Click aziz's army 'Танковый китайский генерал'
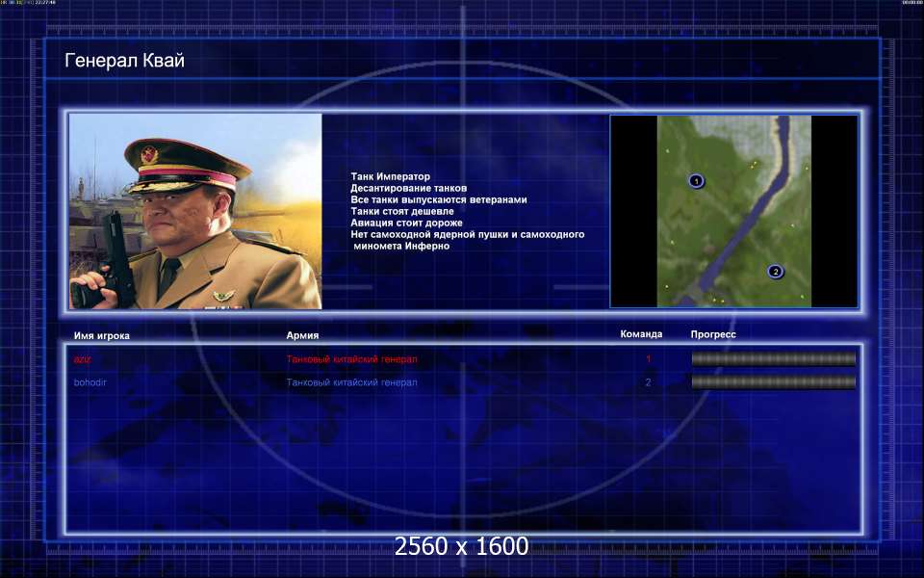The image size is (924, 578). 352,359
